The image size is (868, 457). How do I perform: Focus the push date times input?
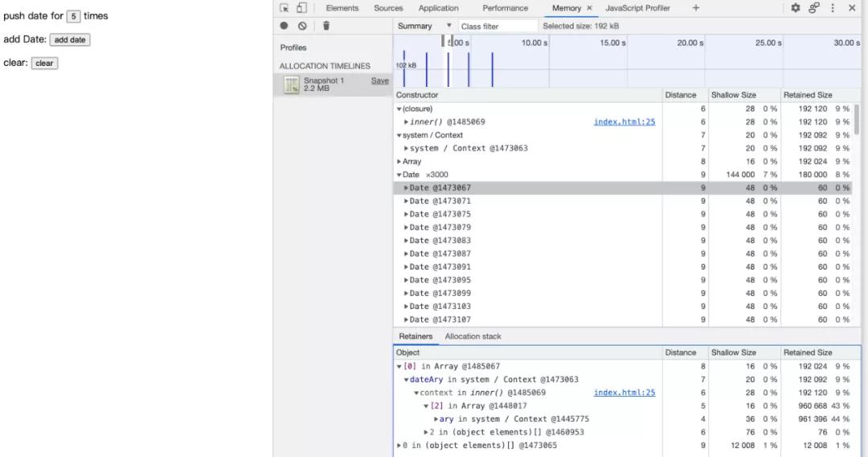(73, 16)
